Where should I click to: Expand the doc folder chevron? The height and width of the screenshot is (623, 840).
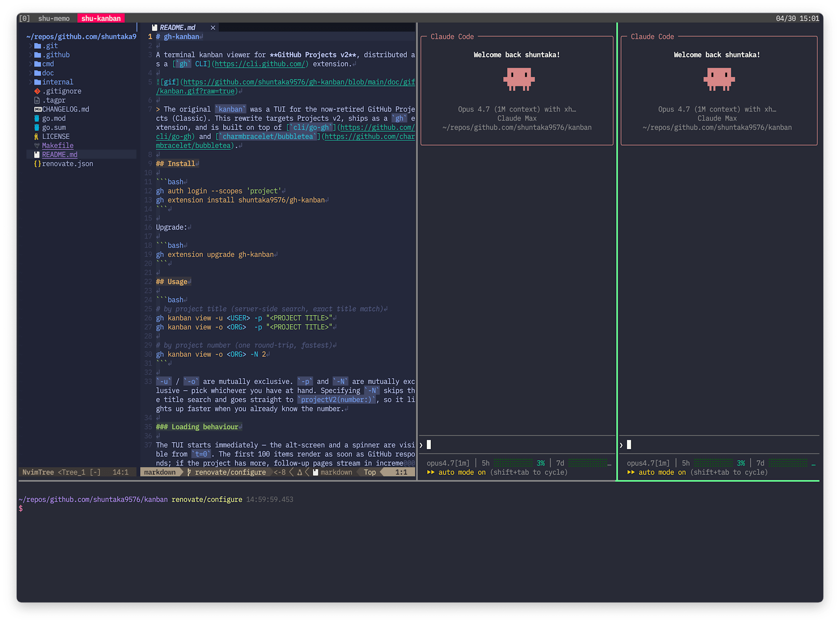pyautogui.click(x=30, y=73)
